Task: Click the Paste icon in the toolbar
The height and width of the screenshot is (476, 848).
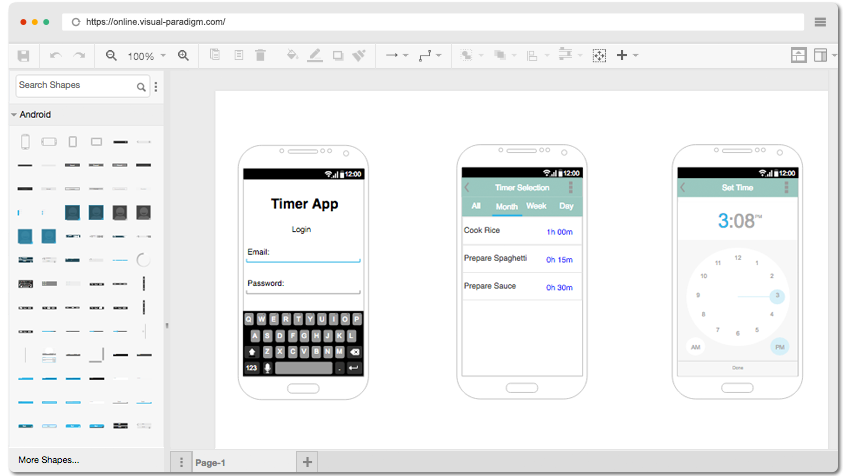Action: click(x=238, y=55)
